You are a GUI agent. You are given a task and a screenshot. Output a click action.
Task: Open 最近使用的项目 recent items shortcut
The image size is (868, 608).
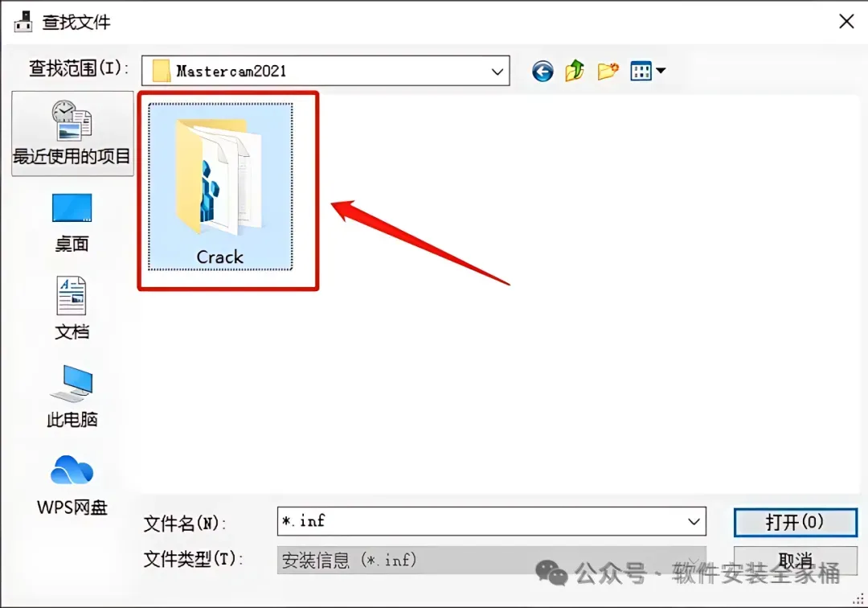tap(72, 134)
